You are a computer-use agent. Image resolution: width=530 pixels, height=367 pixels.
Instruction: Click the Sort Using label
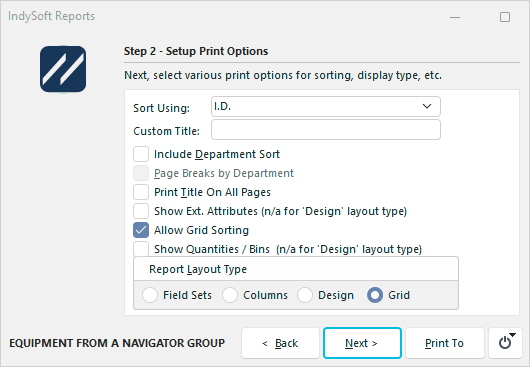click(x=162, y=108)
